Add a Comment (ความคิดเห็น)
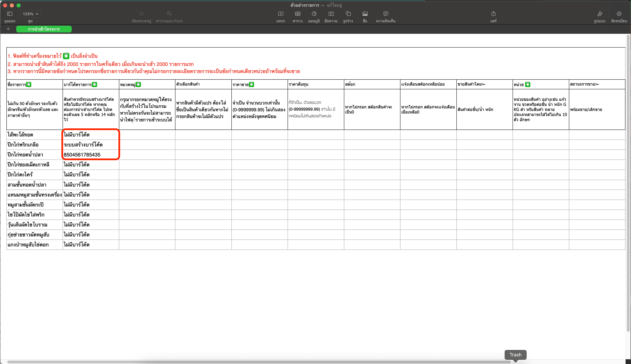This screenshot has height=364, width=631. pyautogui.click(x=386, y=14)
